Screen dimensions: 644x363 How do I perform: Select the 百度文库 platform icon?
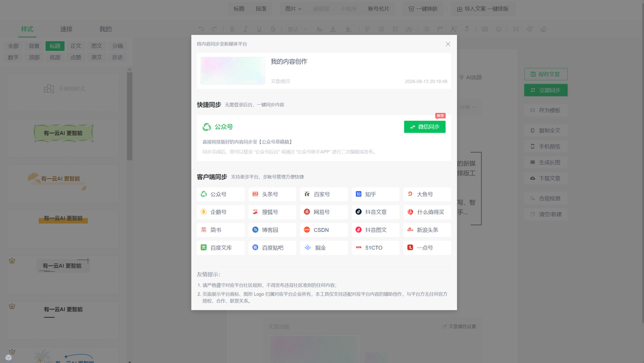tap(204, 248)
